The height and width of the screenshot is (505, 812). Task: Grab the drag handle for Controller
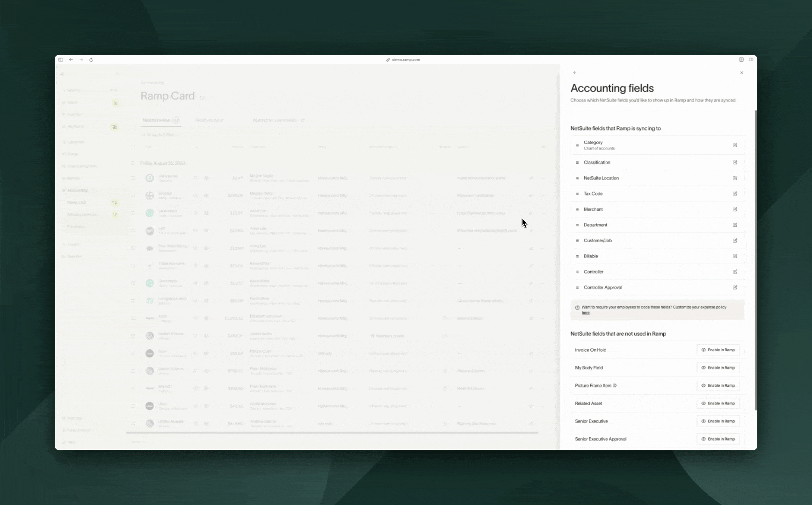click(577, 272)
